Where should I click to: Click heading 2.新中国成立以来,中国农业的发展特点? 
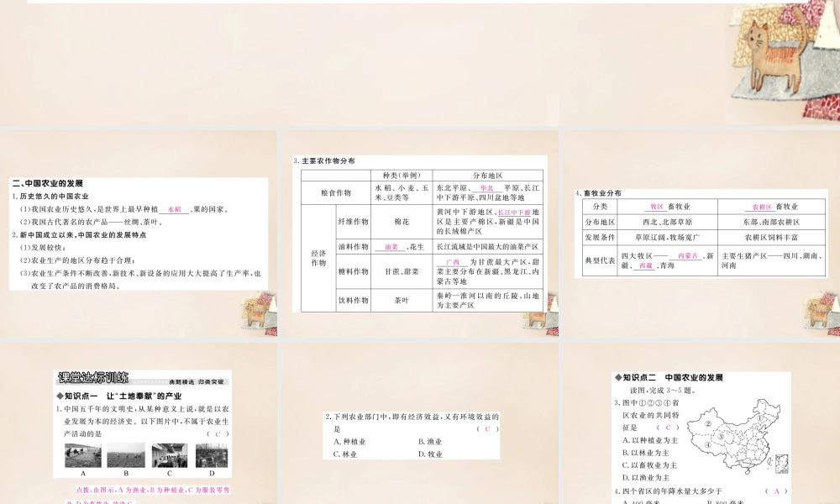79,235
